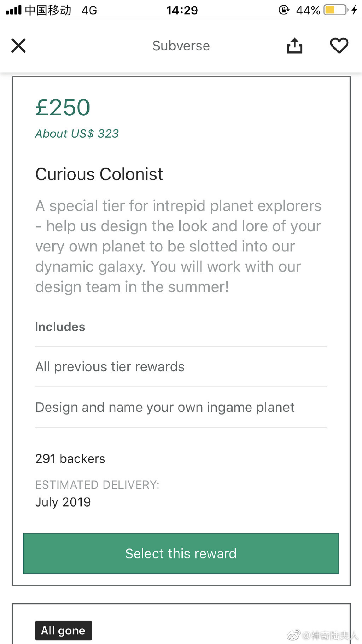Tap the battery icon in status bar

point(335,10)
